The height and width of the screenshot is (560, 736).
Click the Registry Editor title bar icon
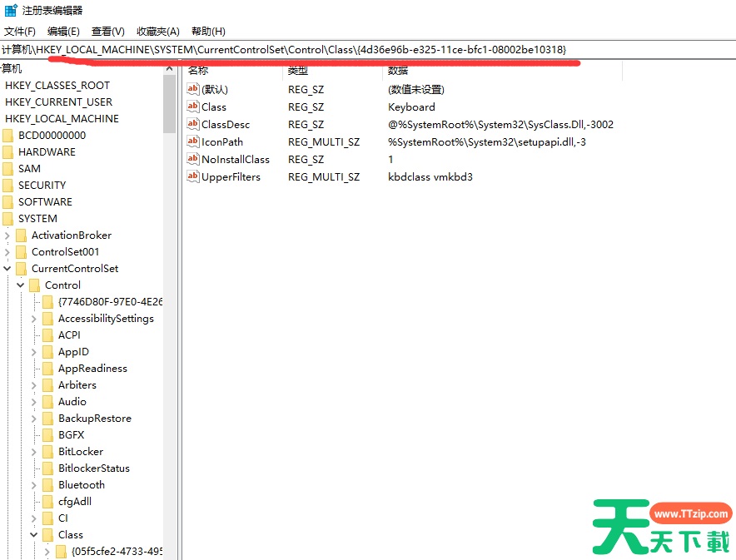point(10,10)
